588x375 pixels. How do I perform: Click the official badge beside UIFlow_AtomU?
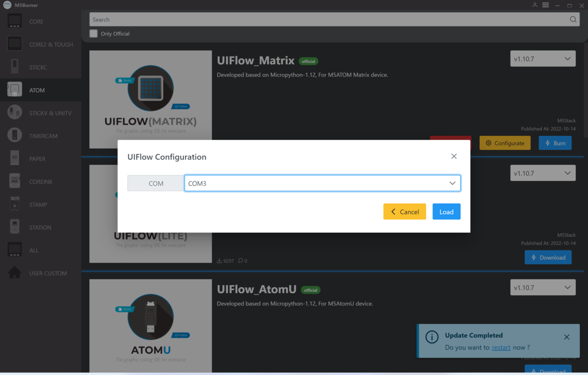[x=311, y=290]
